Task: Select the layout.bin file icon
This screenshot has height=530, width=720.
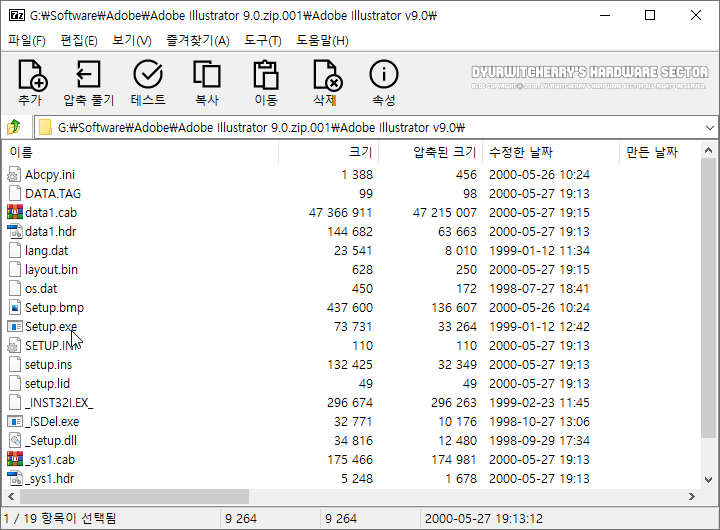Action: [x=15, y=269]
